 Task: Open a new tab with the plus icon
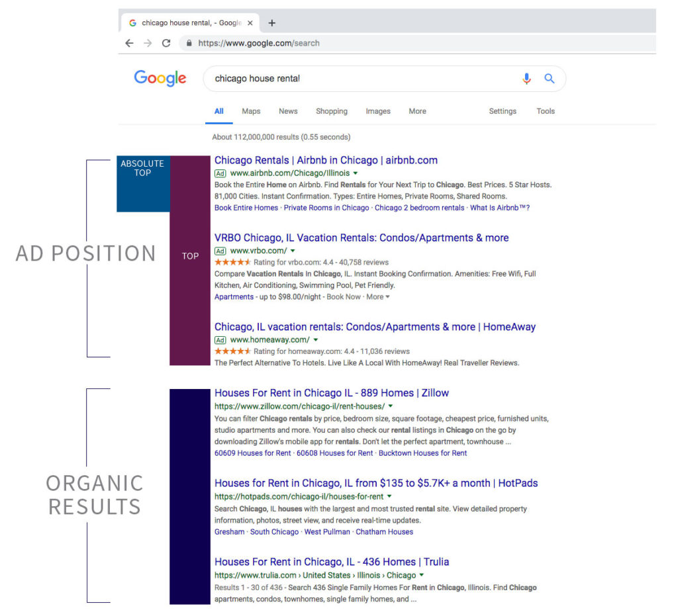click(x=271, y=22)
